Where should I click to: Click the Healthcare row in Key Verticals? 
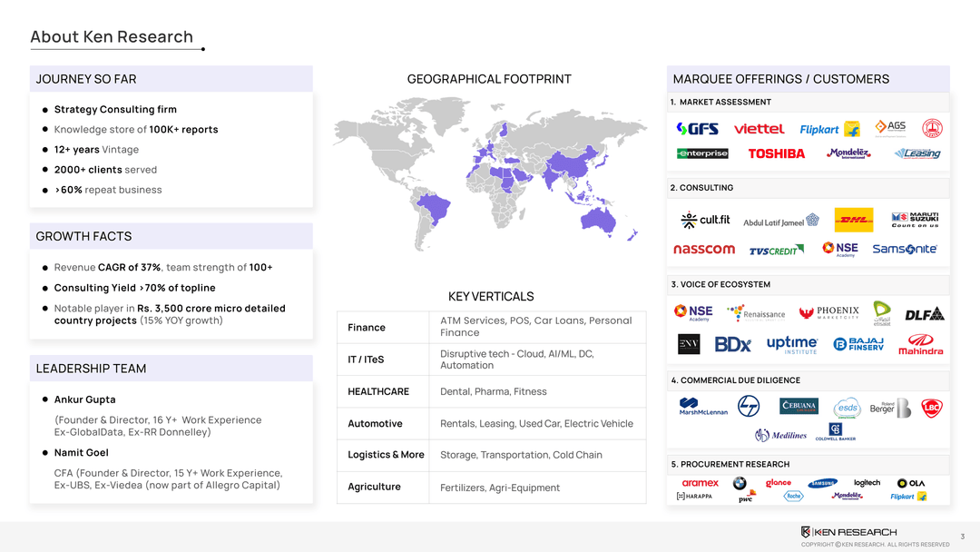pyautogui.click(x=378, y=391)
